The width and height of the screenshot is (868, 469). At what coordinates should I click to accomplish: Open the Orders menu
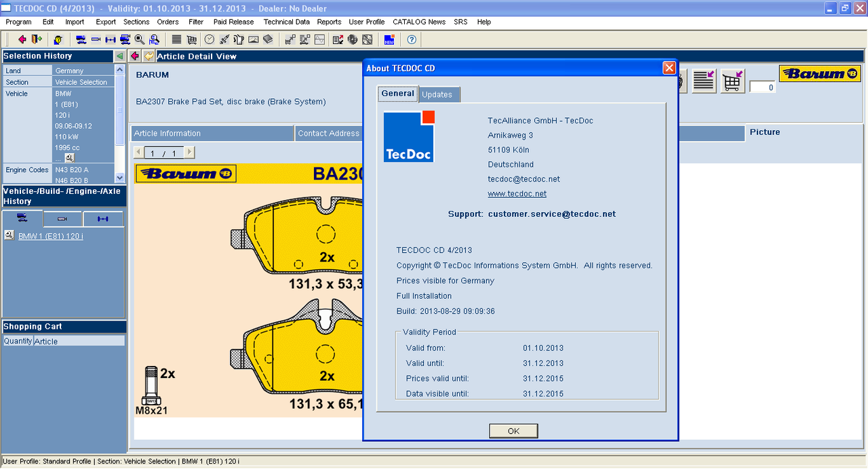click(x=168, y=22)
